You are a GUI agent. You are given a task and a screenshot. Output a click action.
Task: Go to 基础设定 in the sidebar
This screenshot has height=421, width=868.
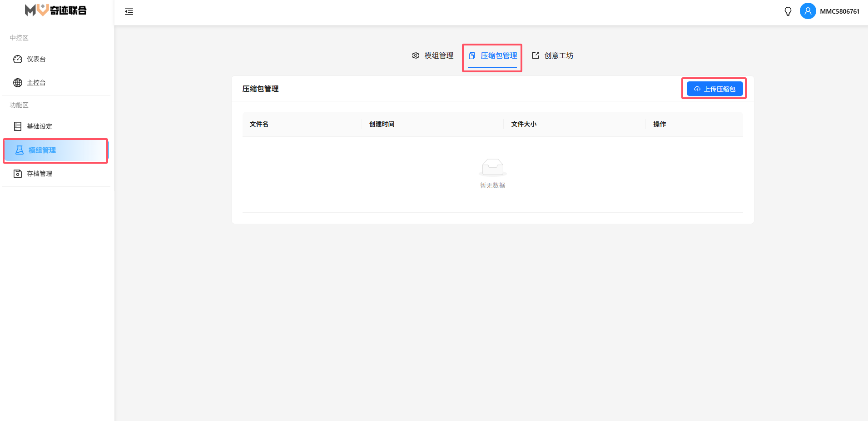tap(40, 126)
